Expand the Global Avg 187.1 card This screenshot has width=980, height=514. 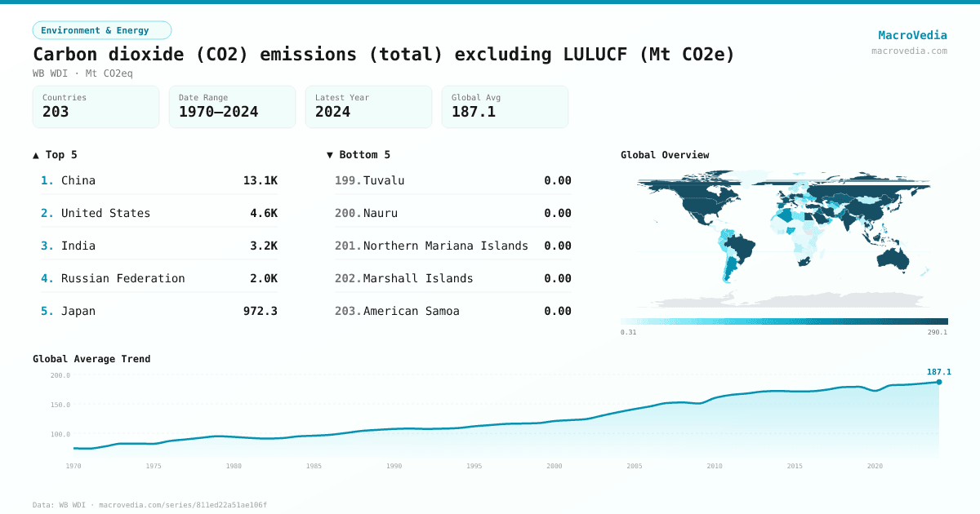(x=505, y=106)
